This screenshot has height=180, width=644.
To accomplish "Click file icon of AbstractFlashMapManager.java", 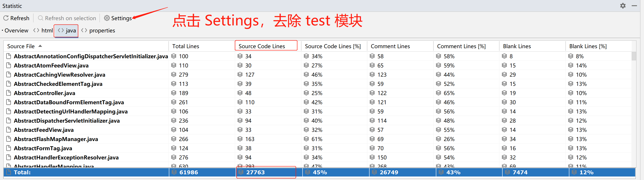I will [9, 139].
